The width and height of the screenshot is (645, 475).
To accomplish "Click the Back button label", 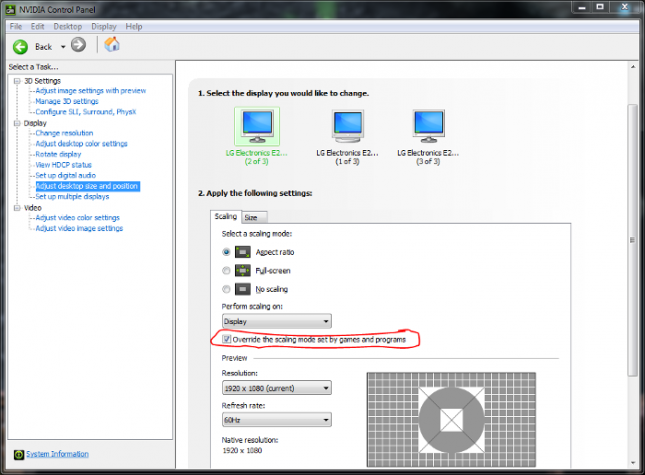I will point(44,47).
